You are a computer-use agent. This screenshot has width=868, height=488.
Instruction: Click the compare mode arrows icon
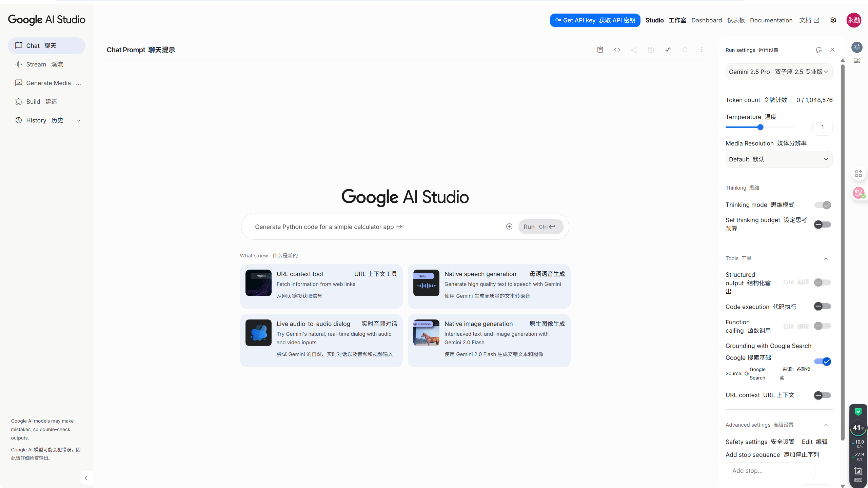point(668,50)
